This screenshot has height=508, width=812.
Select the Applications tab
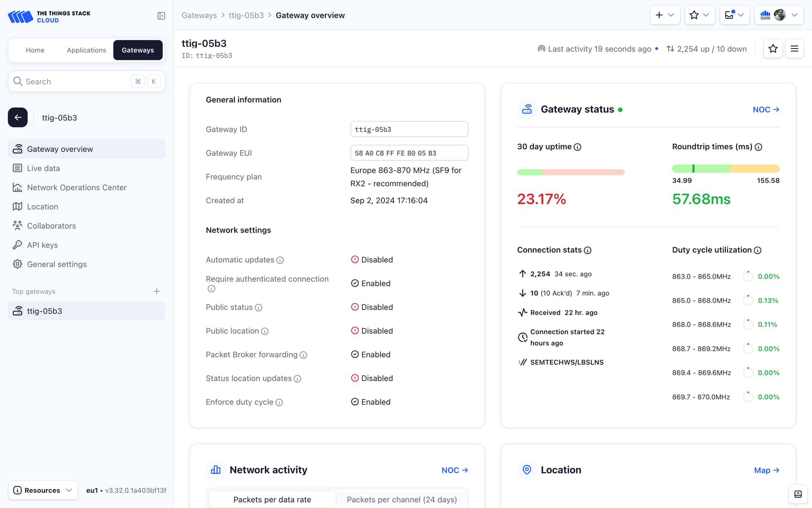point(86,50)
